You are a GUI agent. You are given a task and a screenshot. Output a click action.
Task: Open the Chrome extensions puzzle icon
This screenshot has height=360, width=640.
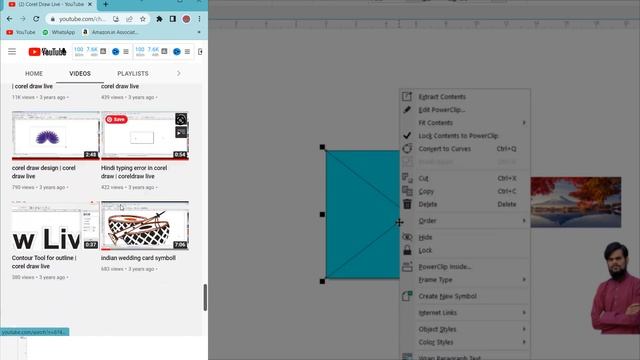tap(159, 19)
